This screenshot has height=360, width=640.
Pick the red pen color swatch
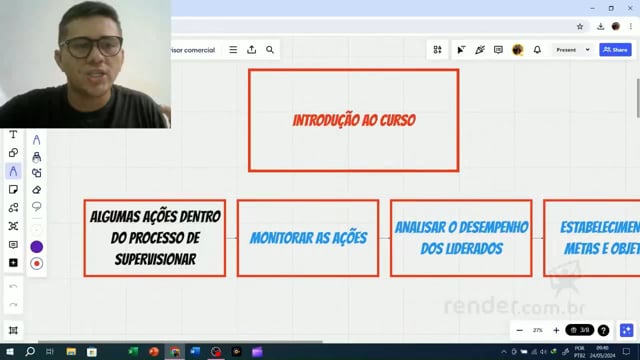pyautogui.click(x=36, y=264)
